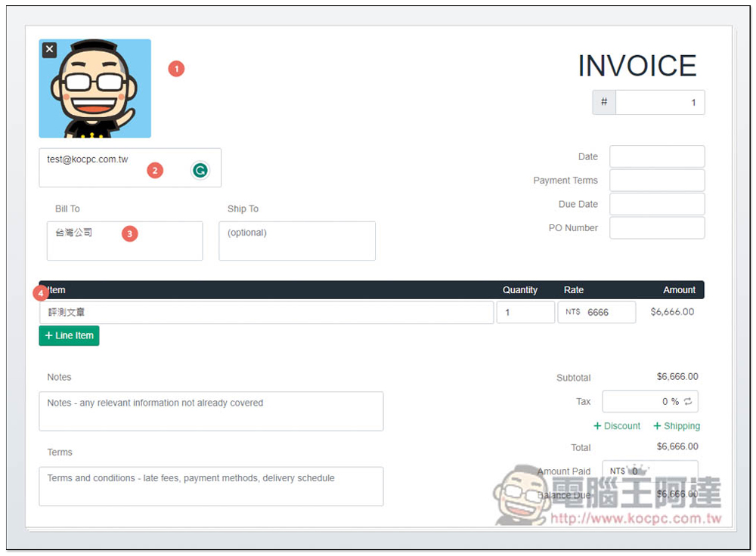Click the Terms and conditions text area
756x556 pixels.
click(x=211, y=486)
